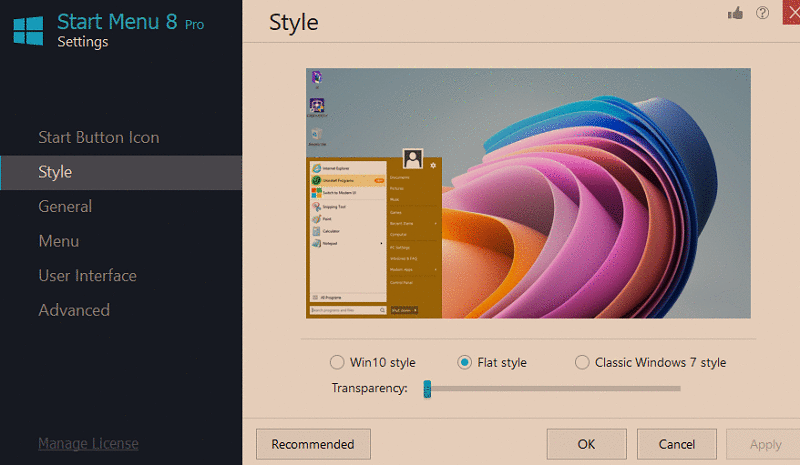Choose the Classic Windows 7 style option
Viewport: 800px width, 465px height.
click(582, 362)
